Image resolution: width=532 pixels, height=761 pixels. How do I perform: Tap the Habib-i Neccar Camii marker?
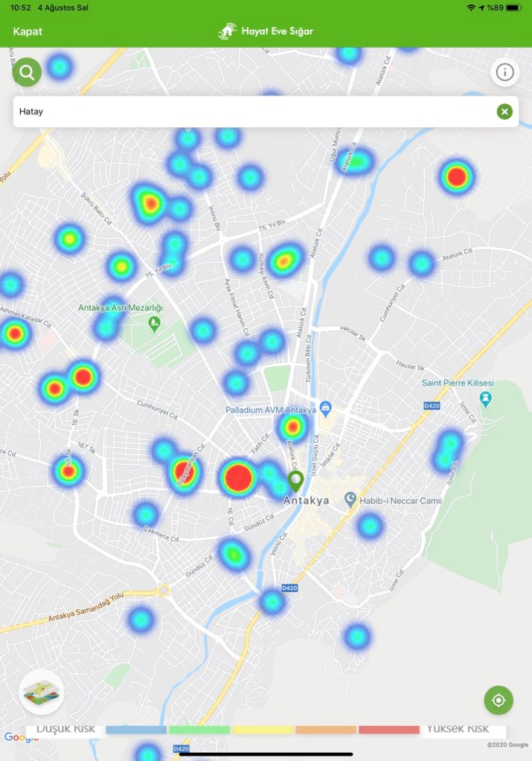pos(350,500)
